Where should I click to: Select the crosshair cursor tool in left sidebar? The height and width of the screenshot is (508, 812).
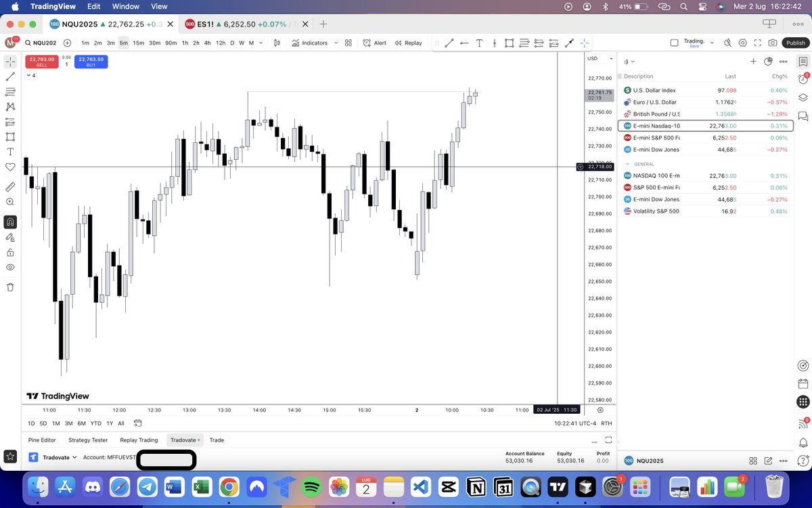(10, 61)
